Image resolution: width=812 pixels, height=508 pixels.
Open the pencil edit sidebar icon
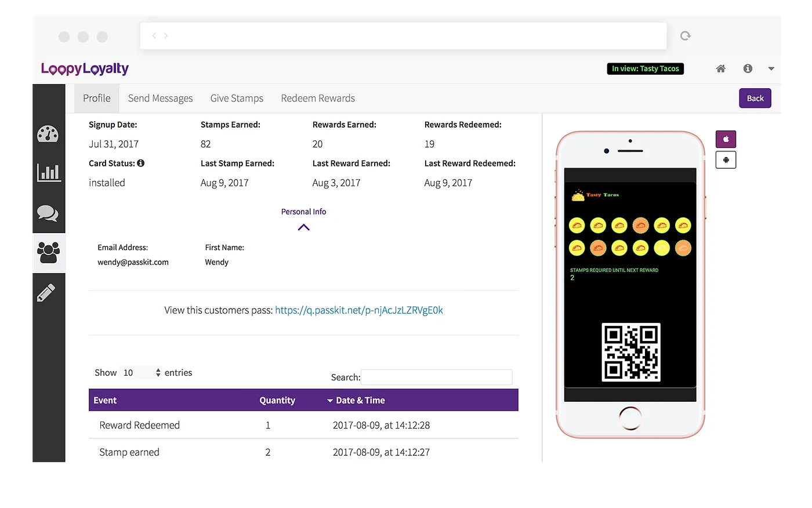pyautogui.click(x=46, y=292)
